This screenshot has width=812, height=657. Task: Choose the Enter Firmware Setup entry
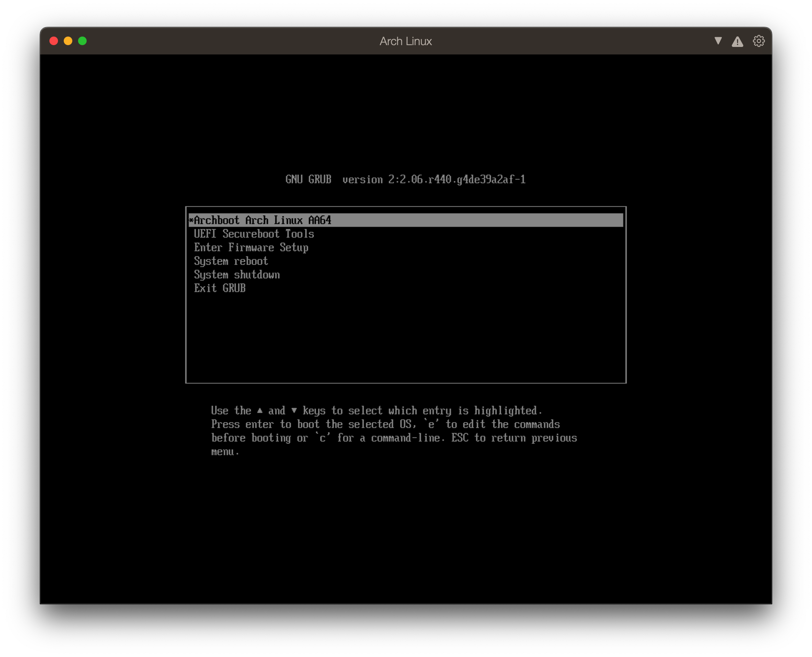click(x=251, y=248)
